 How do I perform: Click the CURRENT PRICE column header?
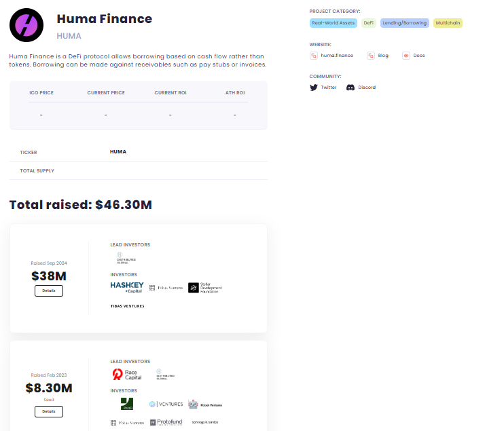[106, 93]
